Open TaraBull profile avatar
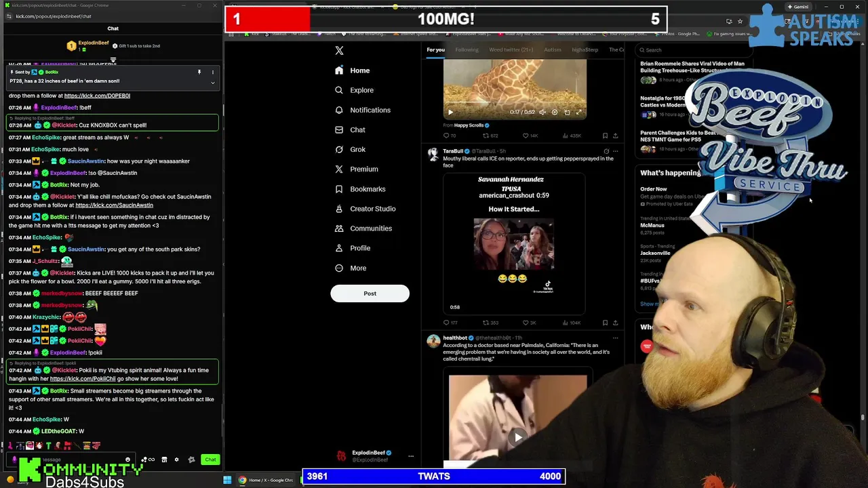Screen dimensions: 868x488 pyautogui.click(x=433, y=154)
